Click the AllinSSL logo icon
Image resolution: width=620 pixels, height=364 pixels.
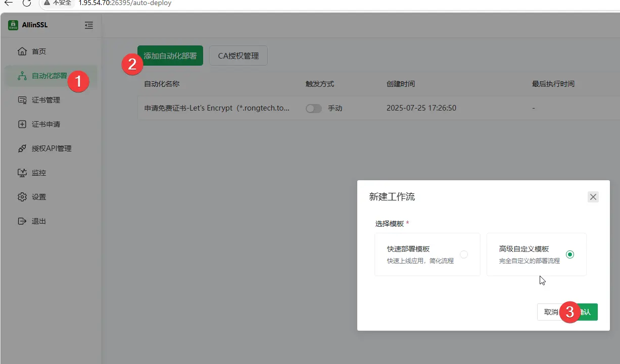tap(13, 25)
